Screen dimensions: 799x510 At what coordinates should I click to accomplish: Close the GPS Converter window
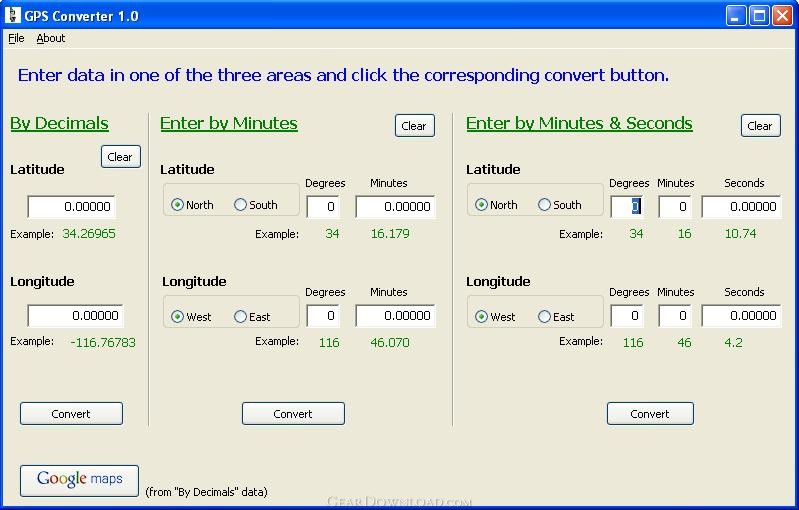[782, 16]
